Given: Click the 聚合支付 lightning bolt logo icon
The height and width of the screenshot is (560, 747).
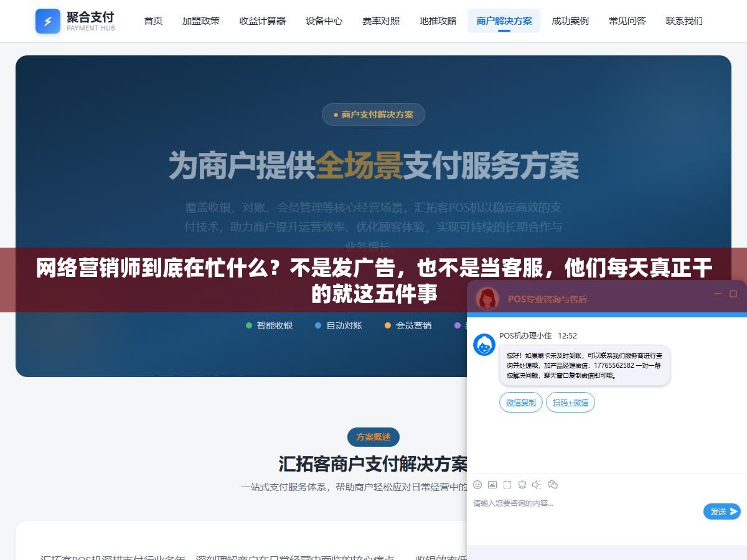Looking at the screenshot, I should 48,21.
